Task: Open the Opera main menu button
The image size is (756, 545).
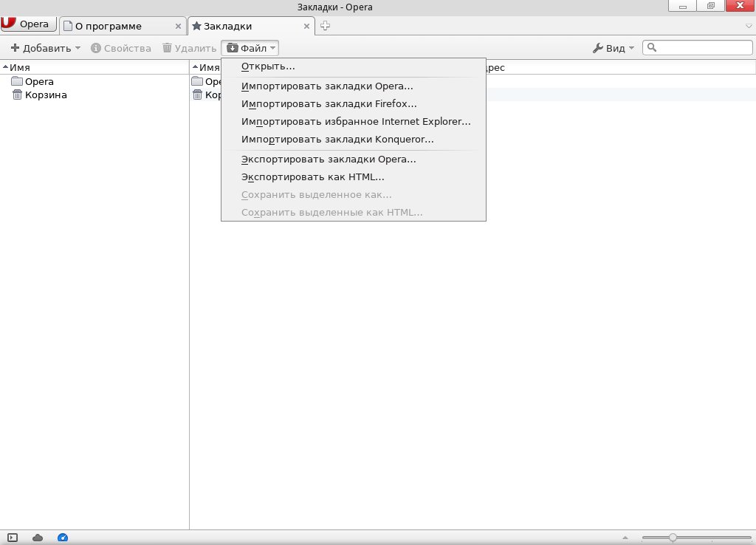Action: 28,24
